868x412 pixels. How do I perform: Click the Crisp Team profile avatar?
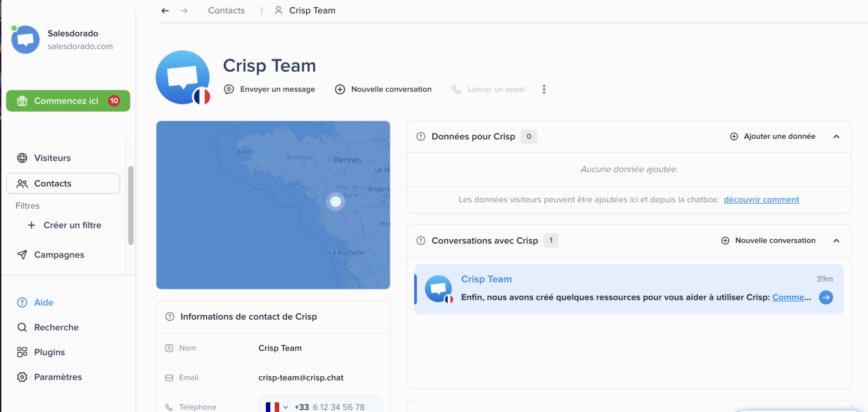[x=183, y=77]
